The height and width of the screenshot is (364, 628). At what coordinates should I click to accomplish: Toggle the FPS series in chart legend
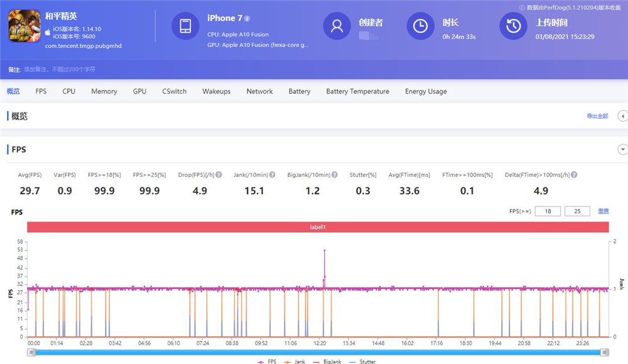(x=268, y=362)
